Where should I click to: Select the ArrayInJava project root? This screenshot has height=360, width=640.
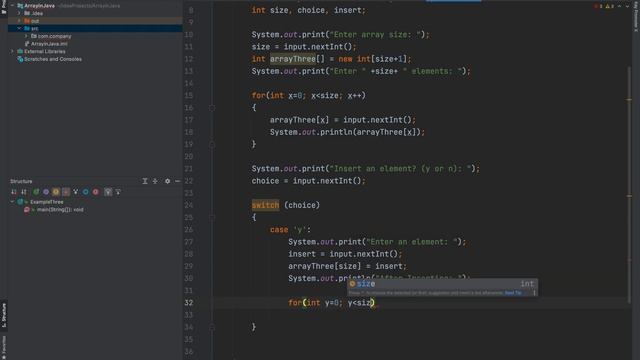coord(37,6)
